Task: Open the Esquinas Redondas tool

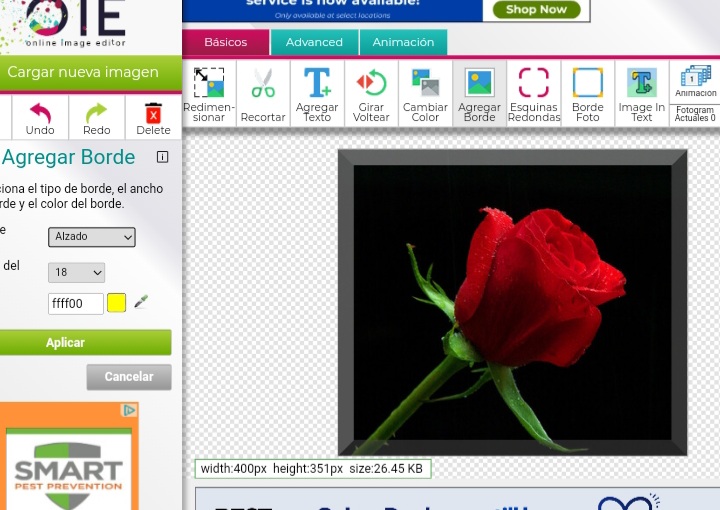Action: pyautogui.click(x=534, y=93)
